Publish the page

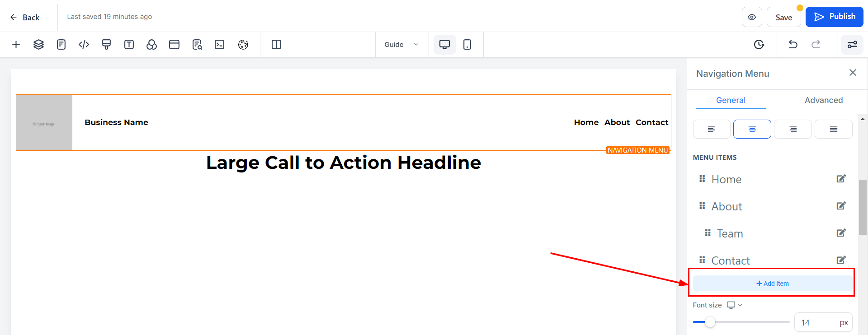(834, 17)
